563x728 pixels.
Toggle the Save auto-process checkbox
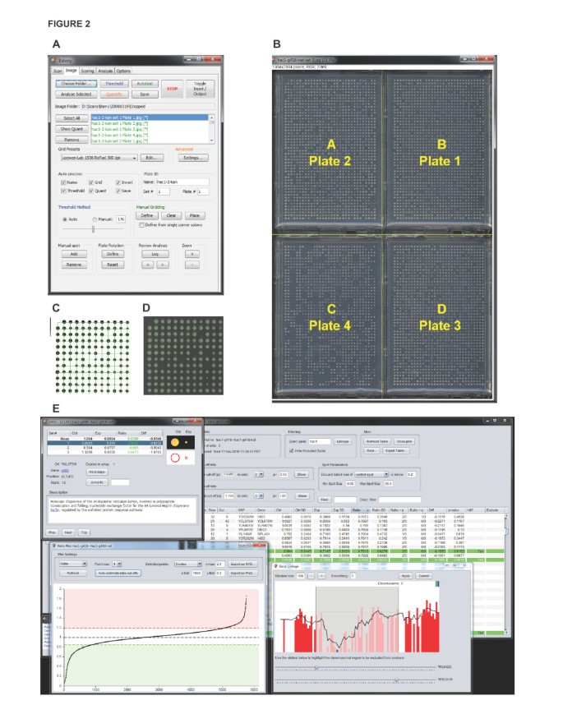(118, 191)
